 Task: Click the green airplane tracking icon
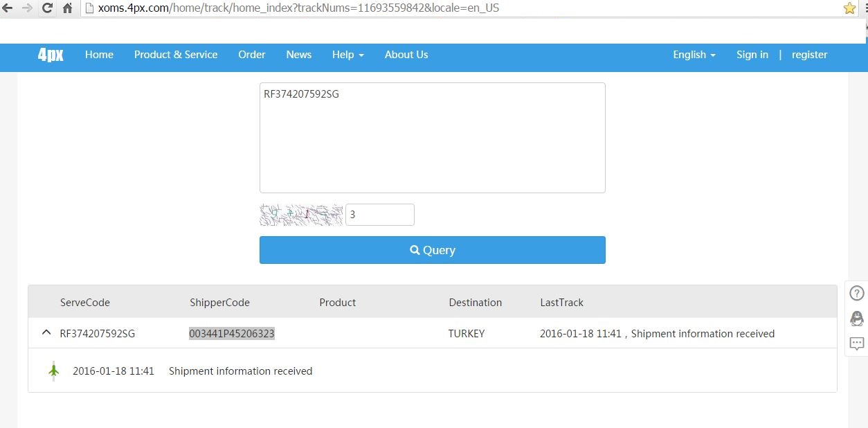(54, 371)
